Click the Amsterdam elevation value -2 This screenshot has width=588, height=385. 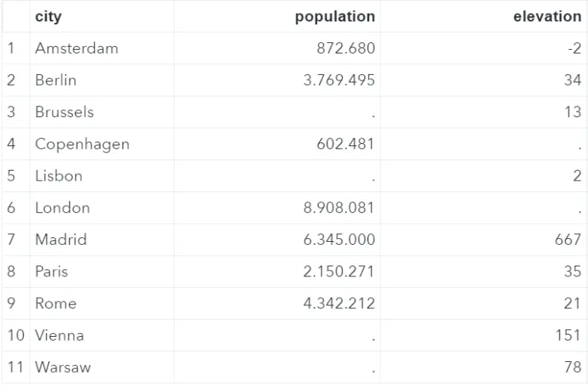574,48
